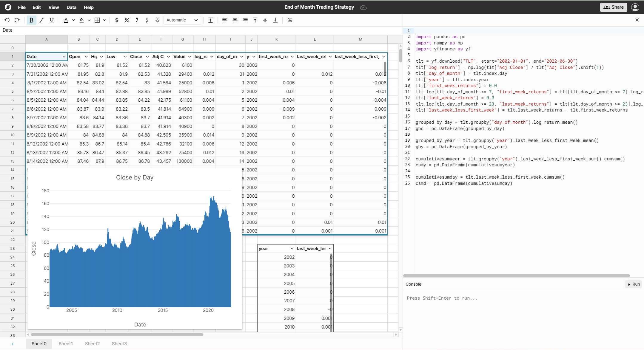Click the chart/insert chart icon
The width and height of the screenshot is (644, 350).
pyautogui.click(x=290, y=20)
